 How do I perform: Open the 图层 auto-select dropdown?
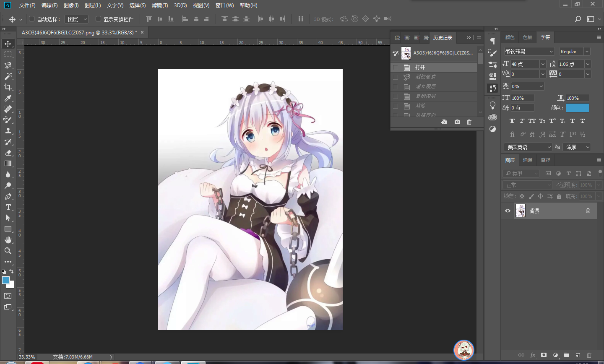[x=77, y=19]
